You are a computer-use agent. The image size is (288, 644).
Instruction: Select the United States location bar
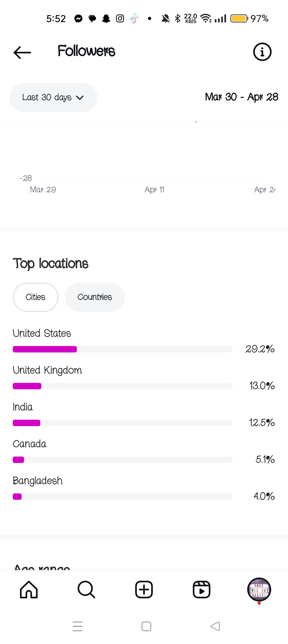tap(122, 349)
